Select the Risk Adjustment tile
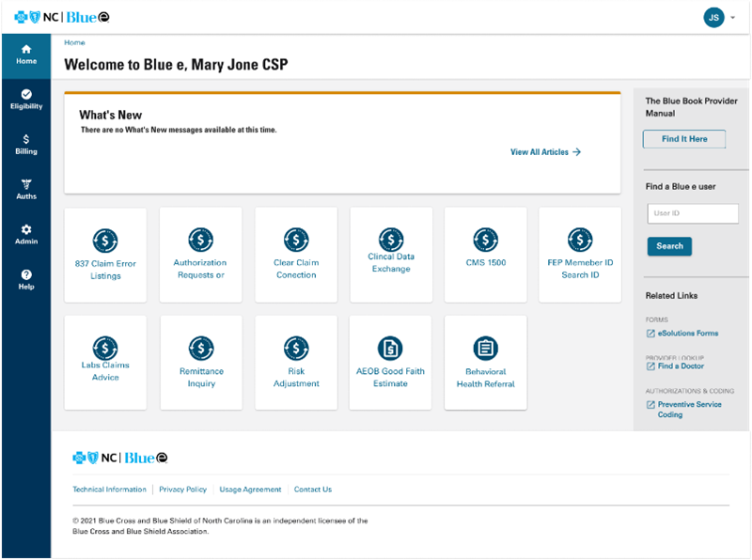Viewport: 752px width, 560px height. click(x=296, y=363)
